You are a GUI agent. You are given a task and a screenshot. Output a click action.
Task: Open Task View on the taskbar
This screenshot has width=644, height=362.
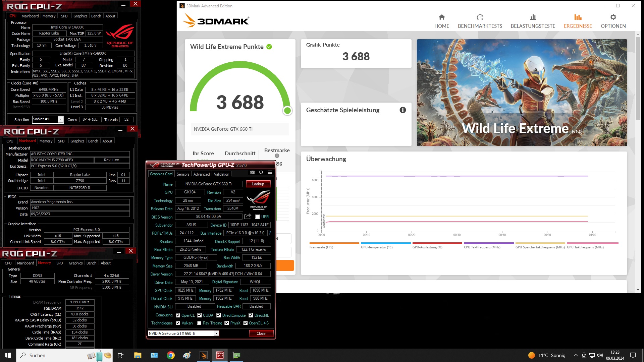click(121, 355)
